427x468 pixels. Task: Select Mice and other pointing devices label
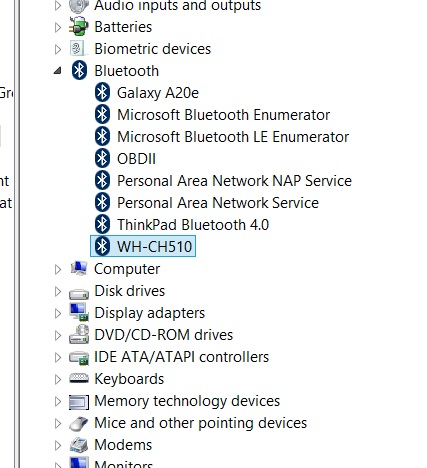pyautogui.click(x=201, y=423)
